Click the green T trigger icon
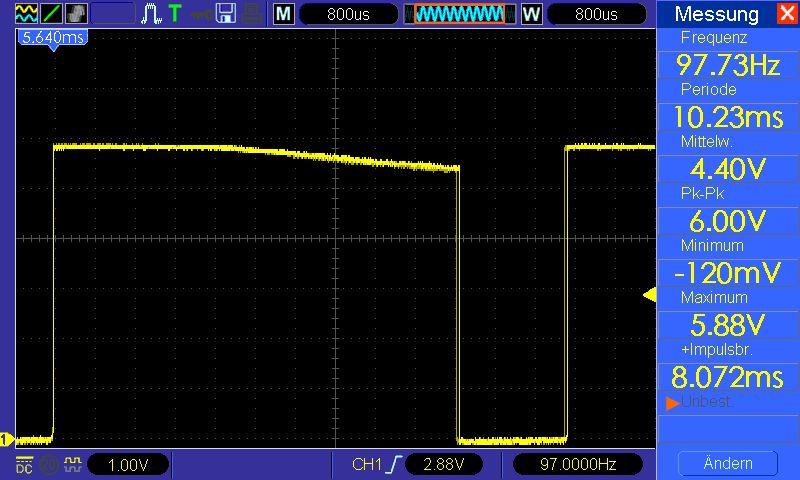The image size is (800, 480). [175, 14]
